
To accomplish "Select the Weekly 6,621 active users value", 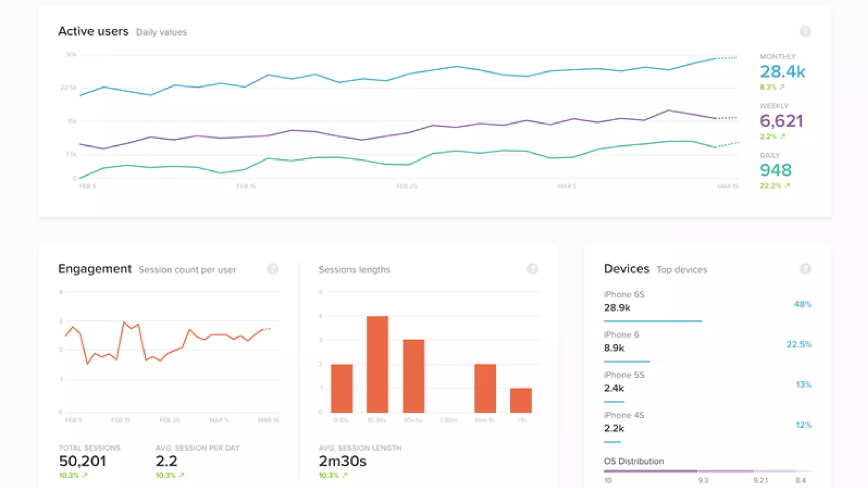I will pyautogui.click(x=781, y=121).
